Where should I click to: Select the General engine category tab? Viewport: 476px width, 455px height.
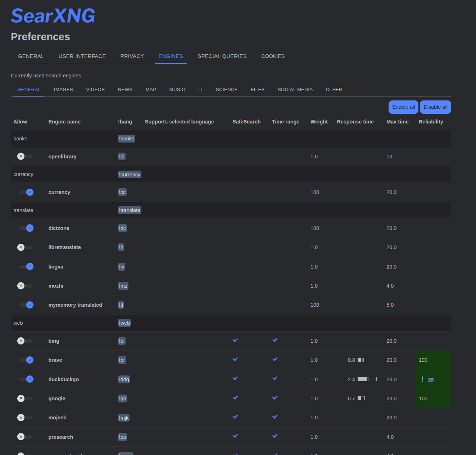pos(29,89)
